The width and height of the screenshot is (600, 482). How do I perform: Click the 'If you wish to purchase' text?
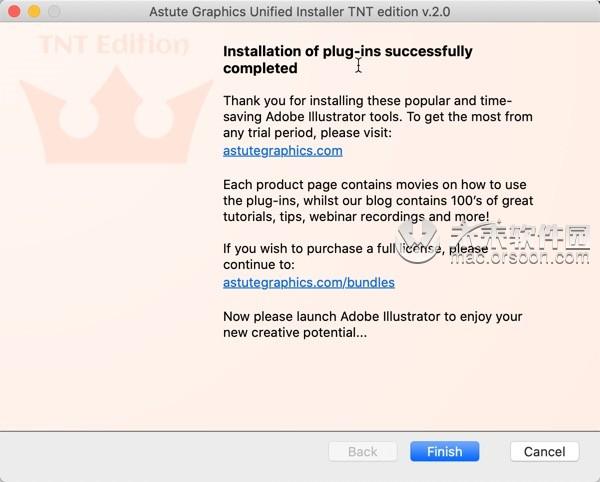pyautogui.click(x=355, y=256)
